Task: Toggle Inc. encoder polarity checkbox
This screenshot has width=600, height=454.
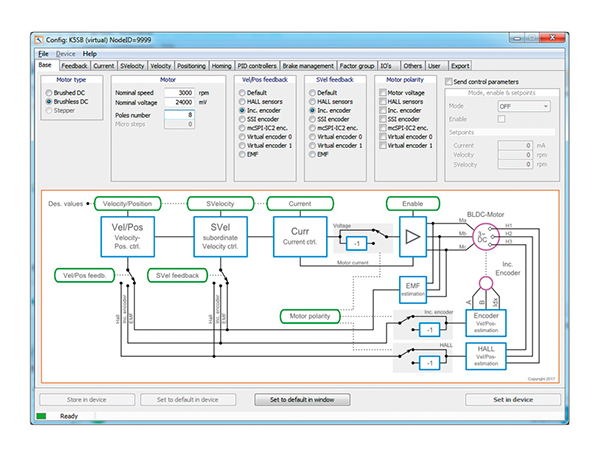Action: pos(383,110)
